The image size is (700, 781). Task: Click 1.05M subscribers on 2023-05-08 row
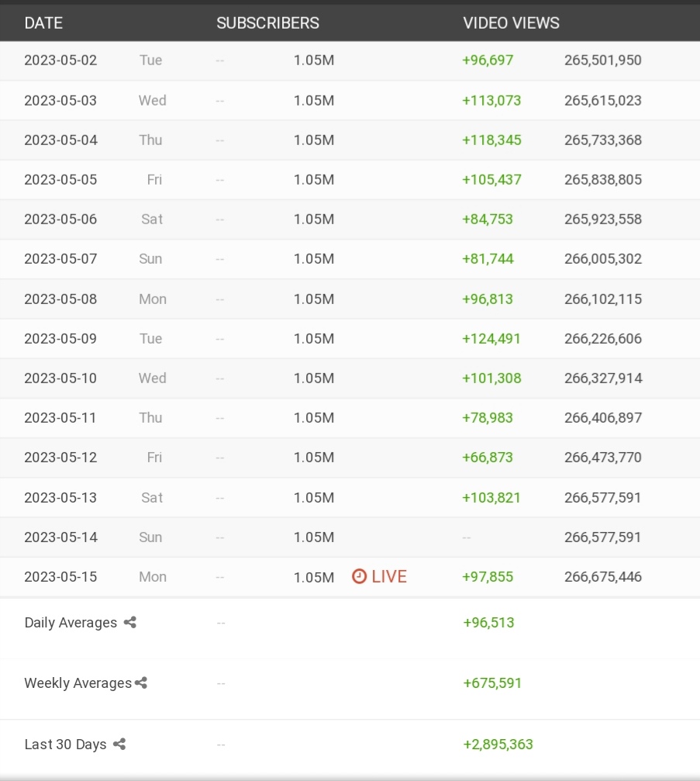tap(314, 299)
